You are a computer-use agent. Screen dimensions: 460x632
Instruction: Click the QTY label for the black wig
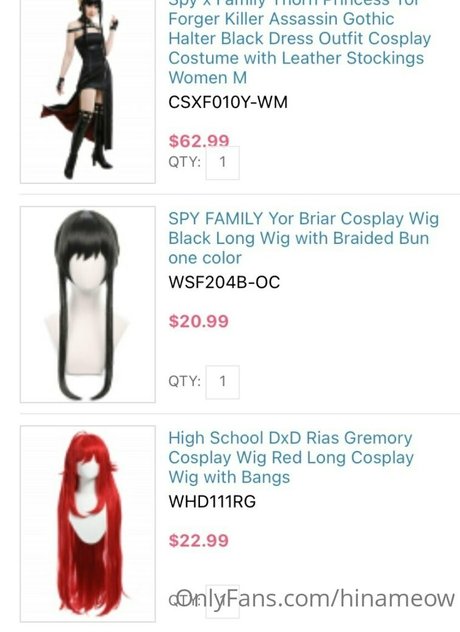point(184,381)
